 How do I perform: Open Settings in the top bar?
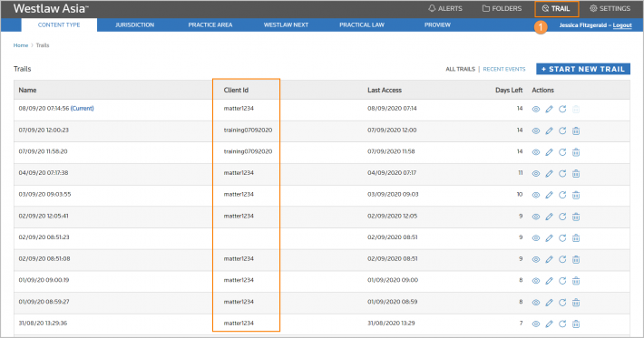(610, 9)
